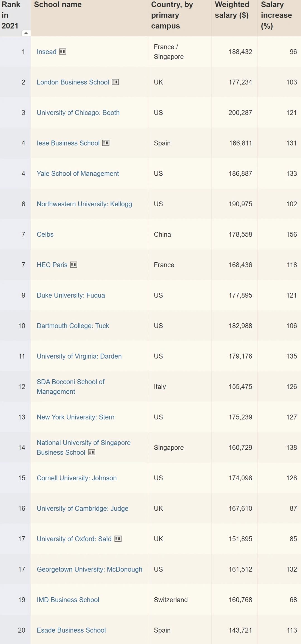Open the profile icon beside HEC Paris
The image size is (301, 644).
(74, 265)
